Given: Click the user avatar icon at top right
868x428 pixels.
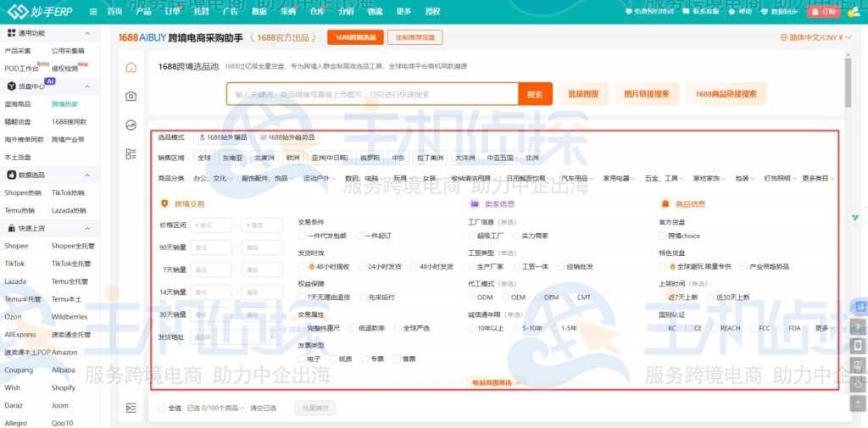Looking at the screenshot, I should pyautogui.click(x=853, y=12).
